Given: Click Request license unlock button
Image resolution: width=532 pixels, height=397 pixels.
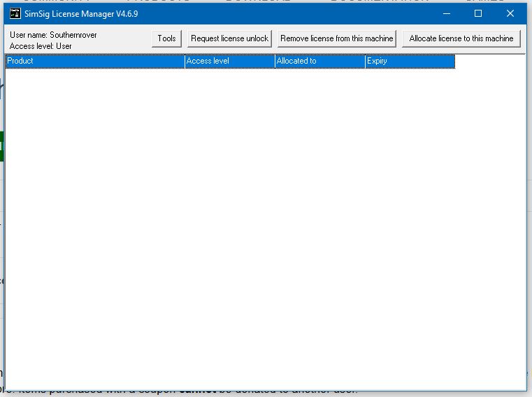Looking at the screenshot, I should click(230, 38).
